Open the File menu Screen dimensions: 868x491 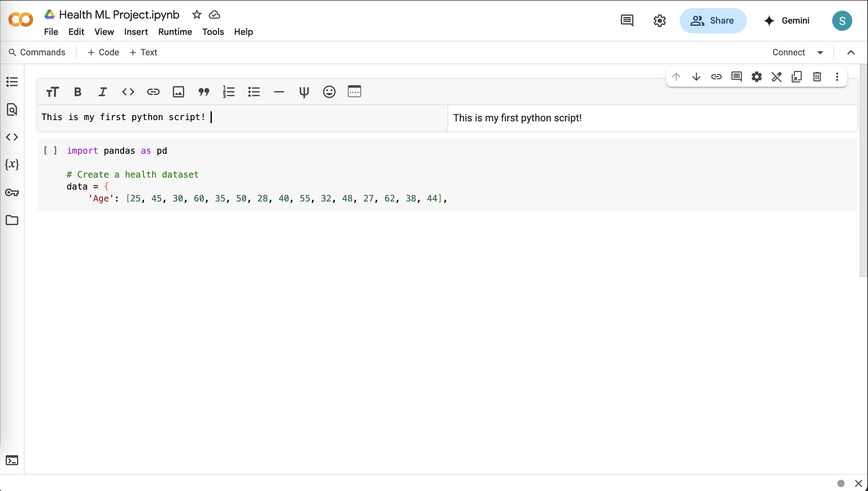point(51,32)
